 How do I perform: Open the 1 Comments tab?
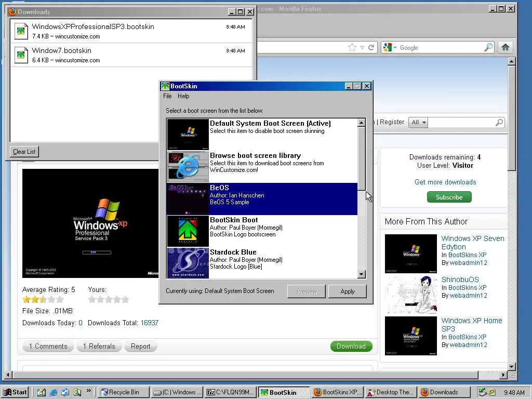click(x=48, y=346)
